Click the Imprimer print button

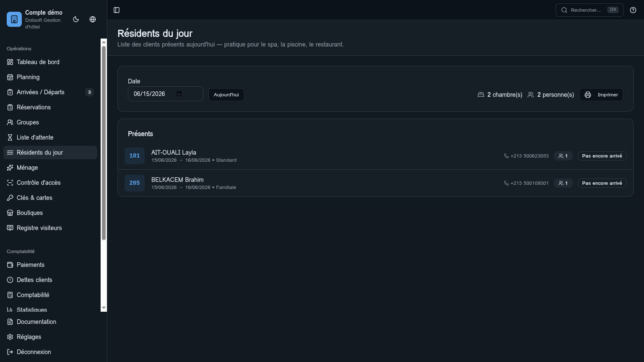point(601,95)
